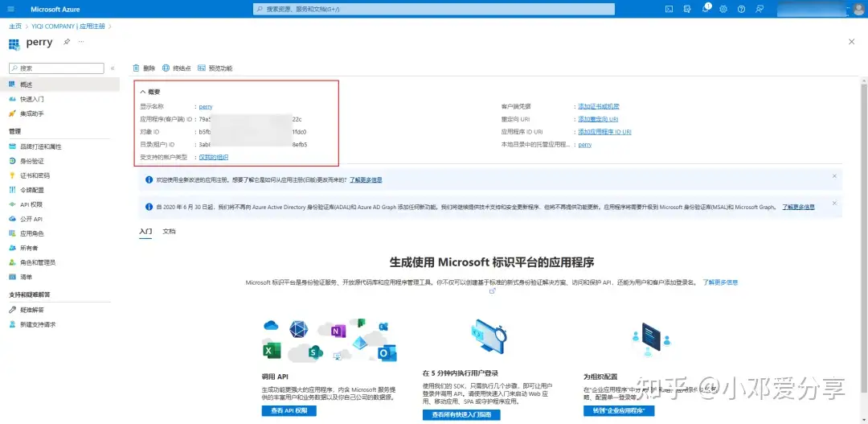Click the 公开 API cloud icon
Viewport: 868px width, 424px height.
point(12,219)
